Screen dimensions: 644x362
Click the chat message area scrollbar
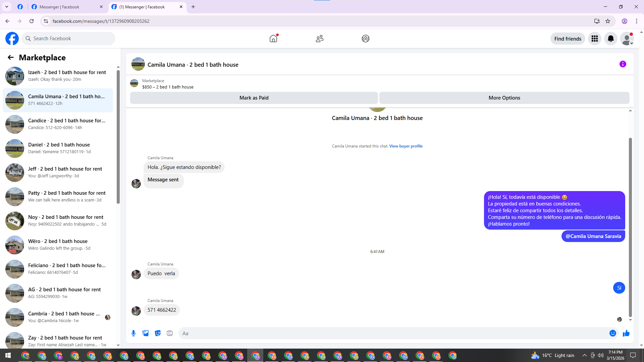(x=630, y=227)
